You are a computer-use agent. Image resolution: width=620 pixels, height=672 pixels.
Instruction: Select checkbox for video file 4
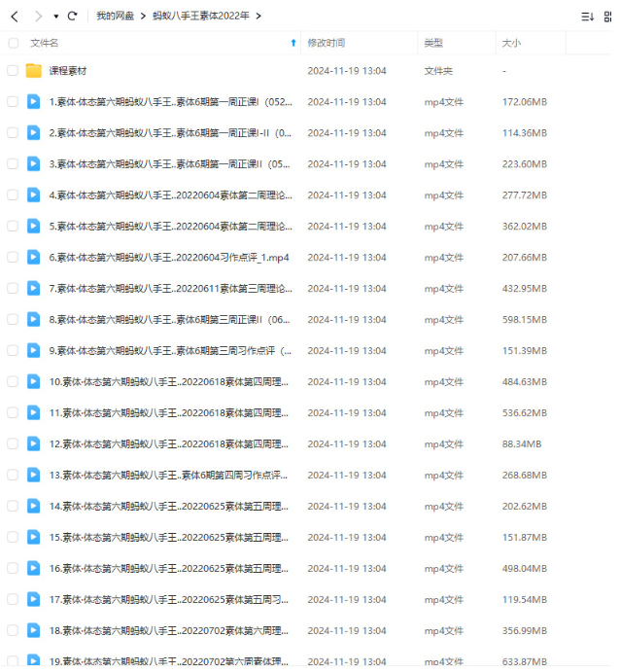[13, 195]
